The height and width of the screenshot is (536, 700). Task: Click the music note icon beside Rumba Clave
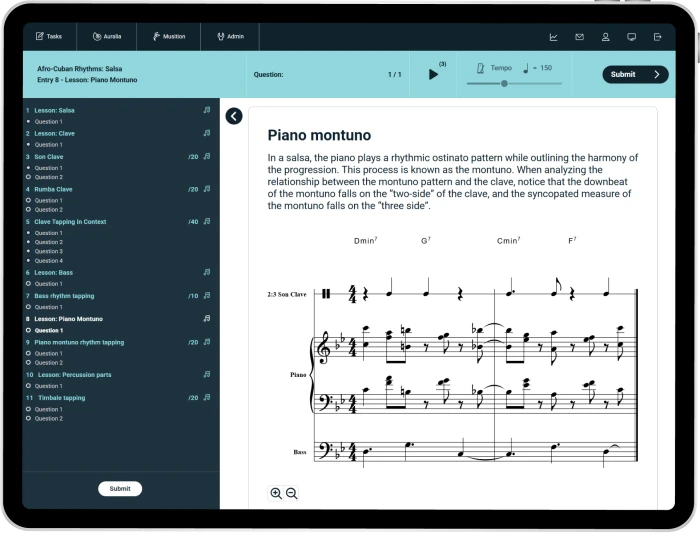[207, 189]
